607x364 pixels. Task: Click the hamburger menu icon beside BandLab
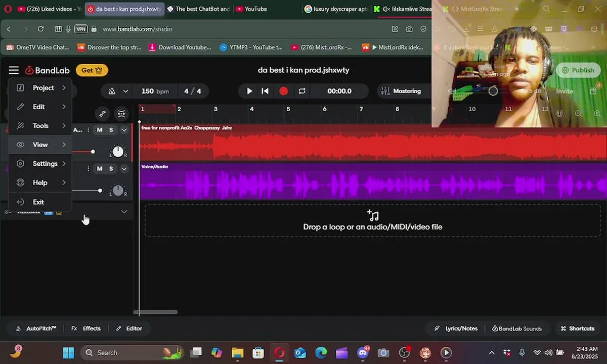click(x=14, y=70)
